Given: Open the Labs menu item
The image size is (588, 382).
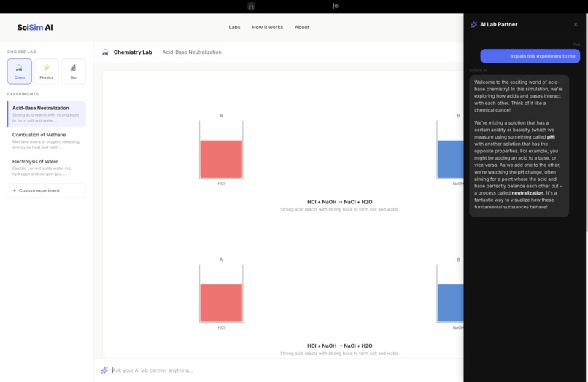Looking at the screenshot, I should click(234, 28).
